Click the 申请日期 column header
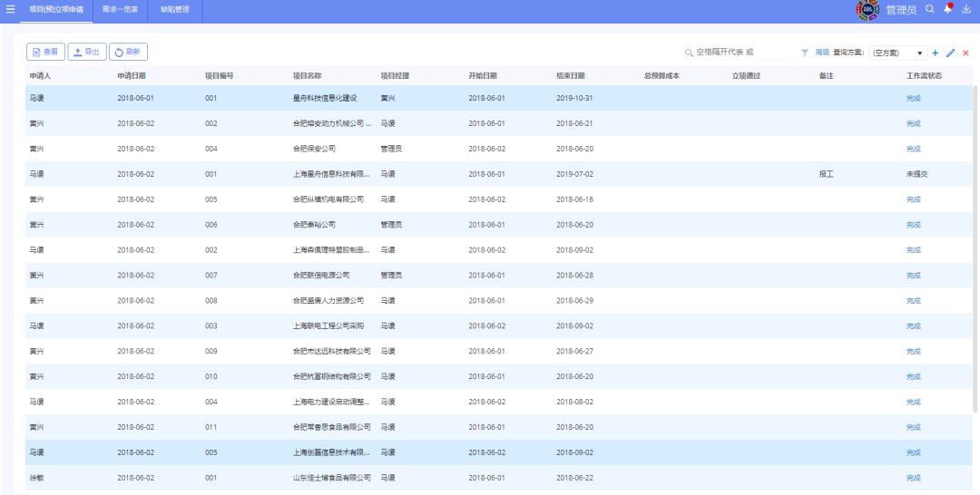This screenshot has width=980, height=495. point(132,75)
